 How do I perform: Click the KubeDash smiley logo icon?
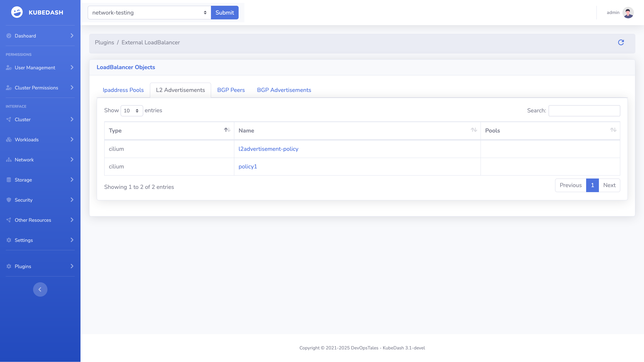click(x=17, y=12)
